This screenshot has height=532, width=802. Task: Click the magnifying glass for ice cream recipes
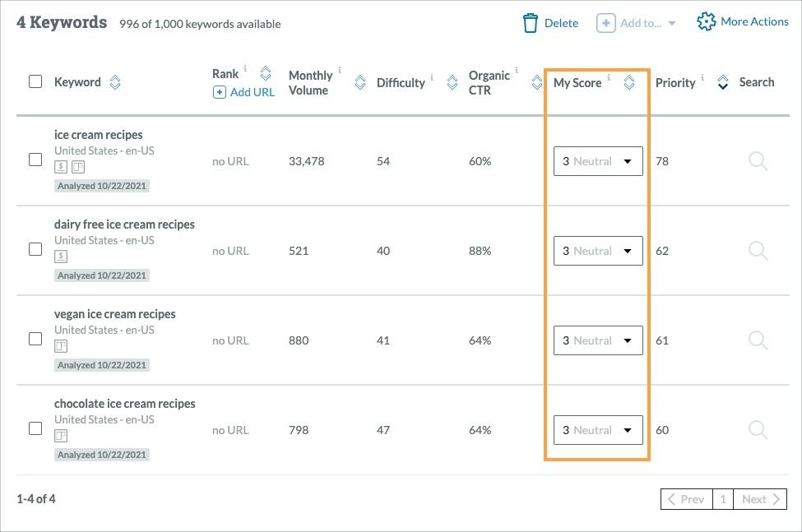point(758,160)
